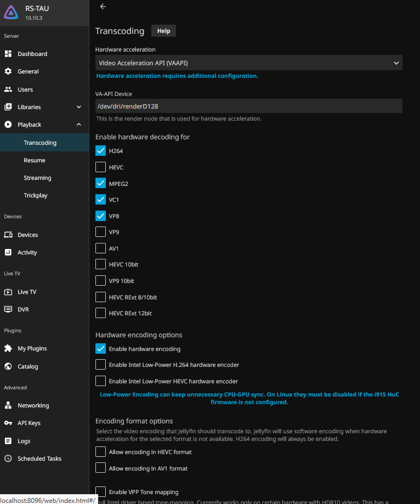420x504 pixels.
Task: Open the Networking icon in sidebar
Action: (x=8, y=405)
